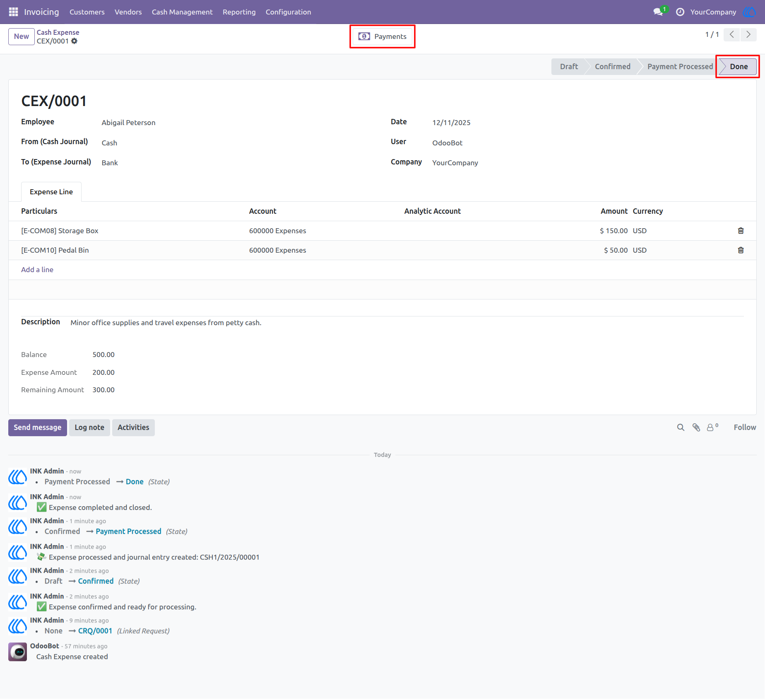Screen dimensions: 765x700
Task: Open User field OdooBot
Action: pyautogui.click(x=447, y=143)
